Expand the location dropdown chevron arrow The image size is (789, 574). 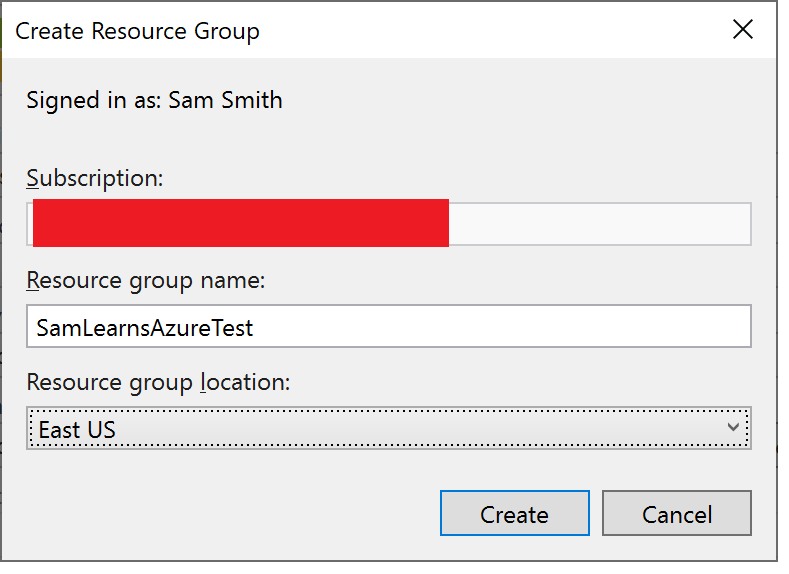pos(733,428)
